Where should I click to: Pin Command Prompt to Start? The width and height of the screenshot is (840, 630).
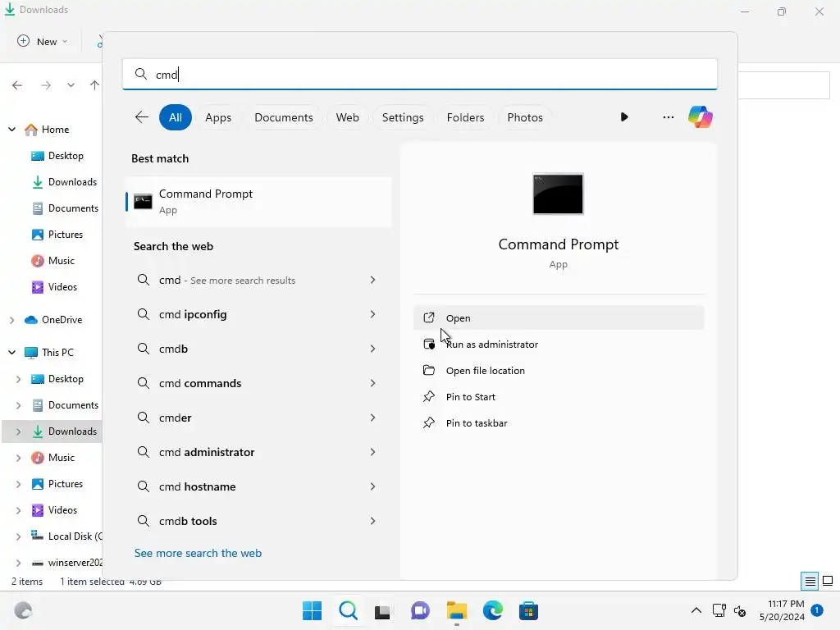tap(558, 396)
